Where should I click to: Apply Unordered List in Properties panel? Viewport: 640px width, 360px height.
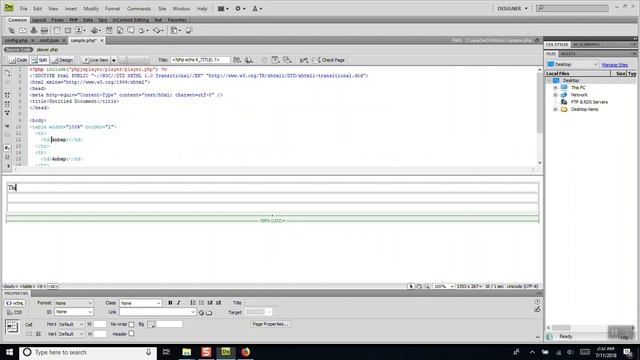pos(193,303)
